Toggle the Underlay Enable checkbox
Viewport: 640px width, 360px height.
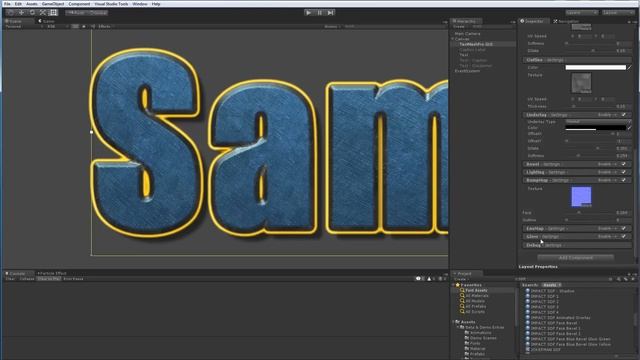click(x=624, y=115)
